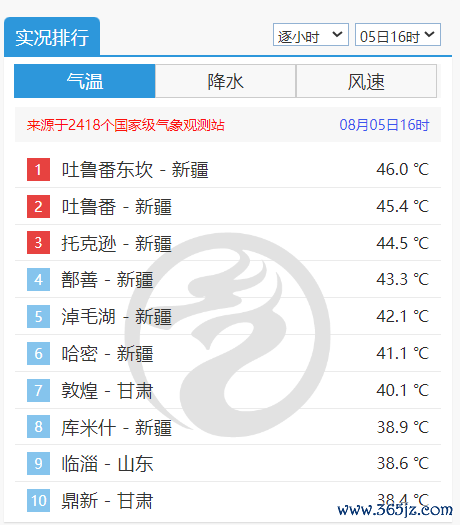Click the 38.9 ℃ temperature value
This screenshot has height=525, width=460.
(402, 427)
